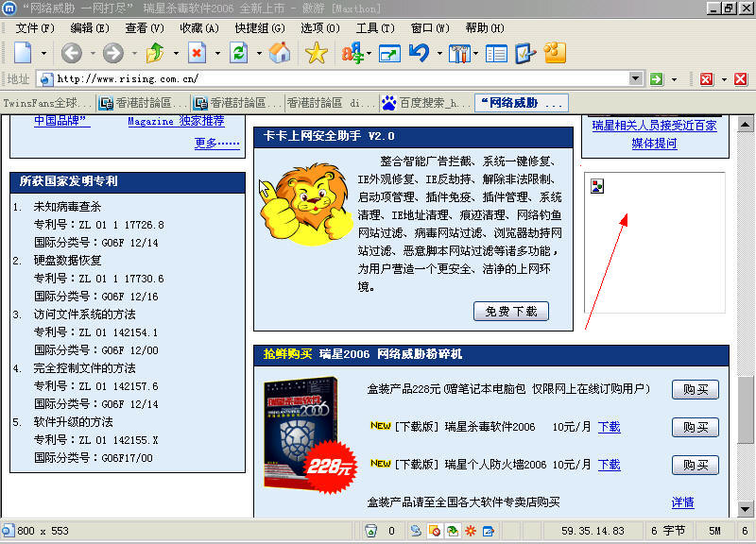
Task: Click the New blank page toolbar icon
Action: coord(23,53)
